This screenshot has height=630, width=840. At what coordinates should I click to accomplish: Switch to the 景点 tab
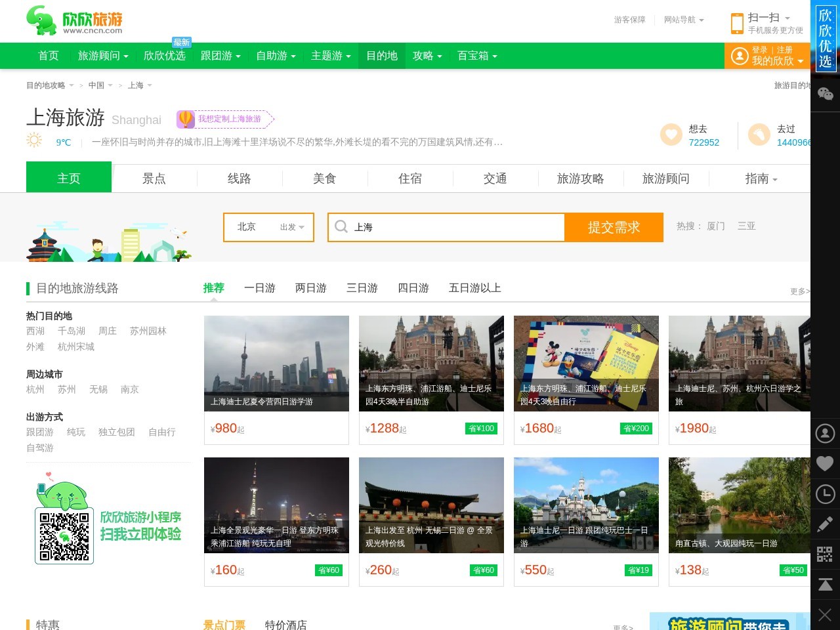pos(154,178)
